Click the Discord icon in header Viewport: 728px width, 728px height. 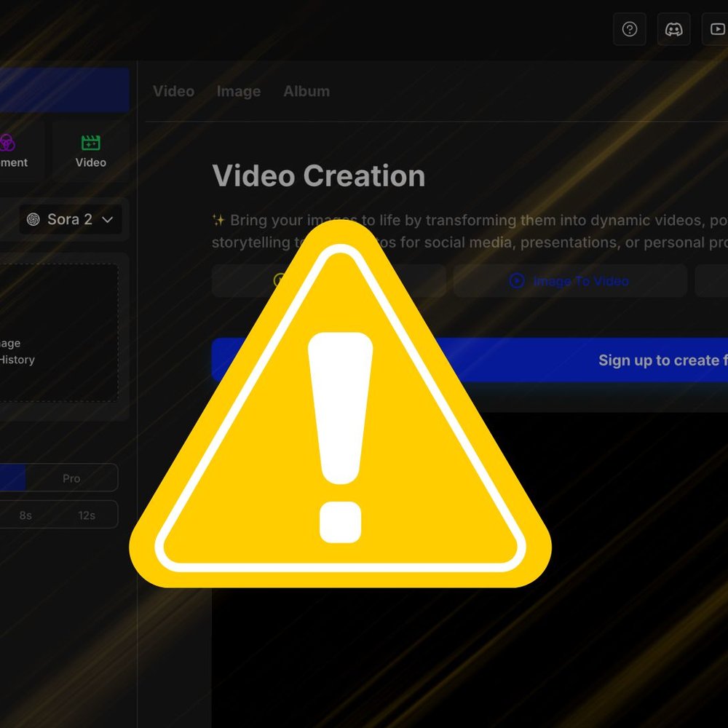tap(673, 30)
